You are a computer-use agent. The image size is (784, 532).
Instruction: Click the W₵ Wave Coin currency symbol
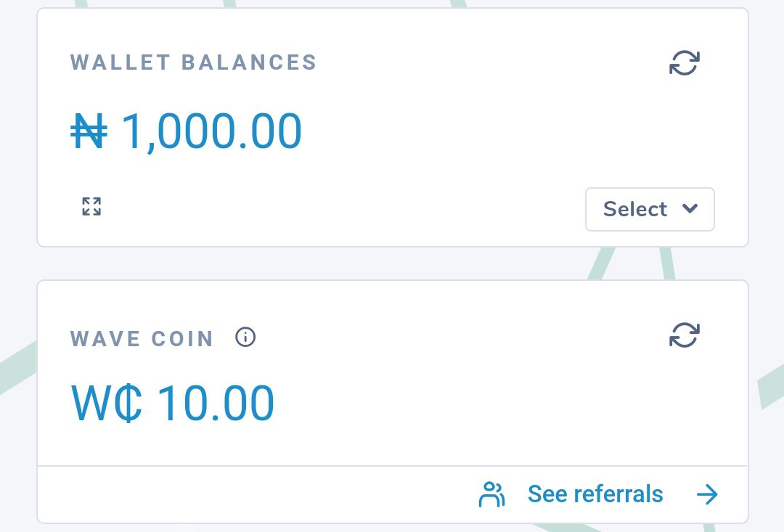point(107,404)
